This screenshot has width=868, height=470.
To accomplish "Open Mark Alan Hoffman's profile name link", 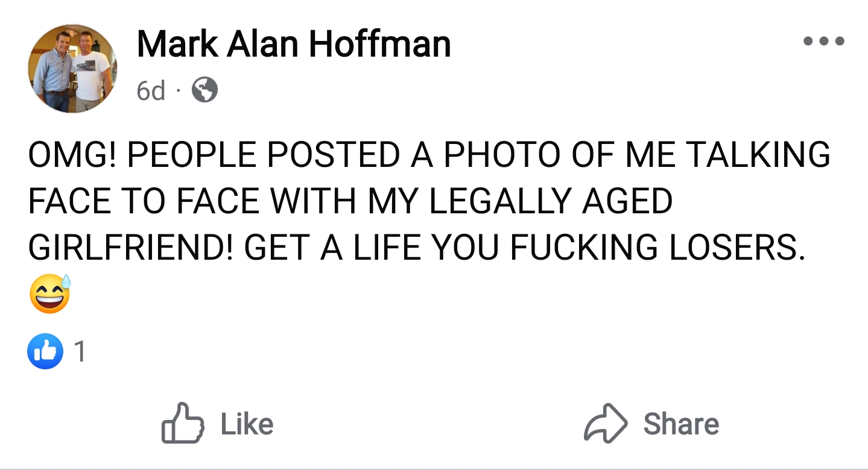I will coord(294,44).
